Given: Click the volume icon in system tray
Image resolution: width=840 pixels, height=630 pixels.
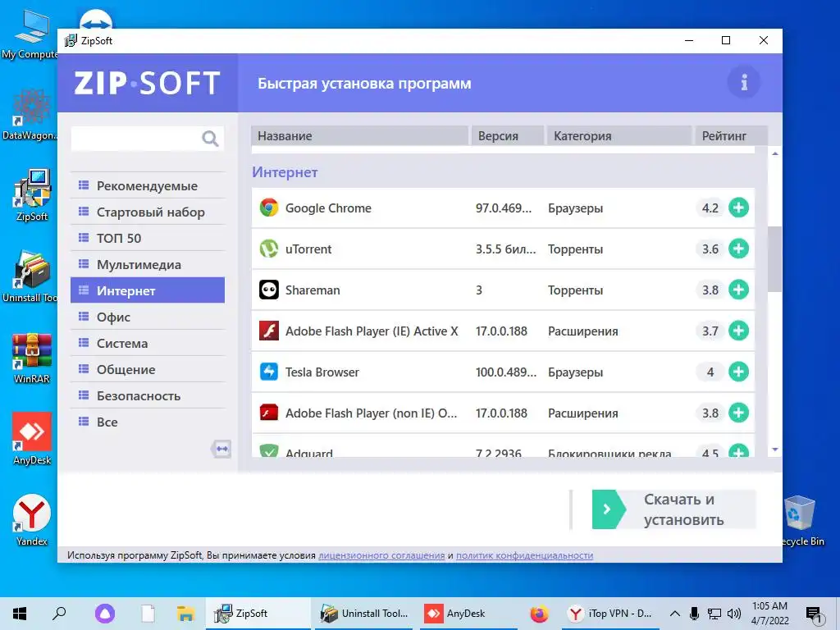Looking at the screenshot, I should point(734,614).
